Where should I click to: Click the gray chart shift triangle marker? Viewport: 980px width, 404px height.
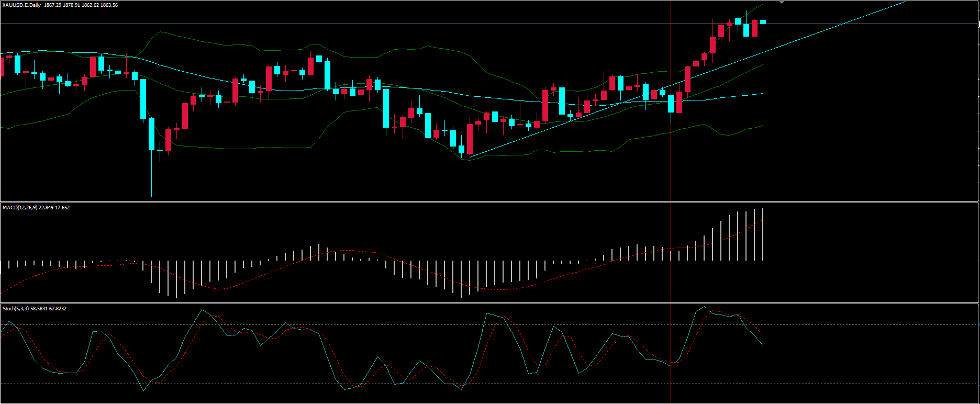782,3
